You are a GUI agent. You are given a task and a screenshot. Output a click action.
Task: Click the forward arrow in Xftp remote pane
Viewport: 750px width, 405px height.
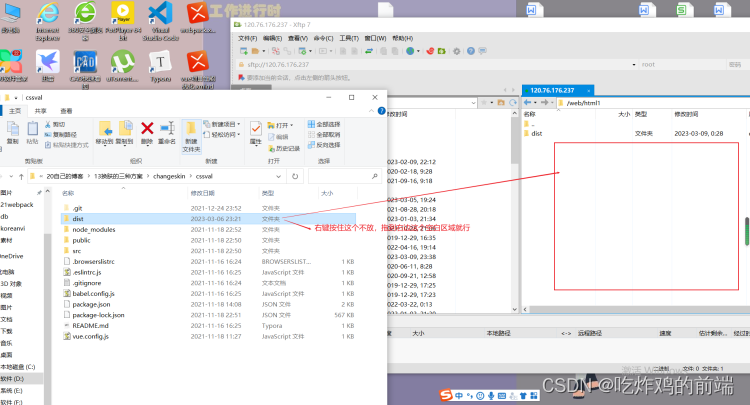coord(544,102)
